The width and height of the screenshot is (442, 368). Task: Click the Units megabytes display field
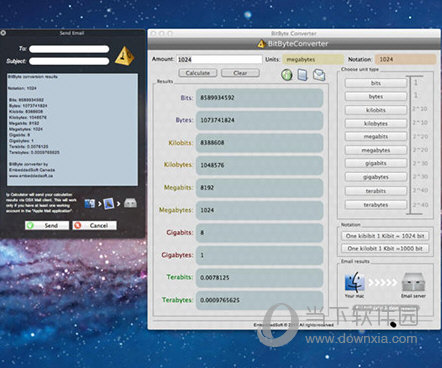click(313, 59)
